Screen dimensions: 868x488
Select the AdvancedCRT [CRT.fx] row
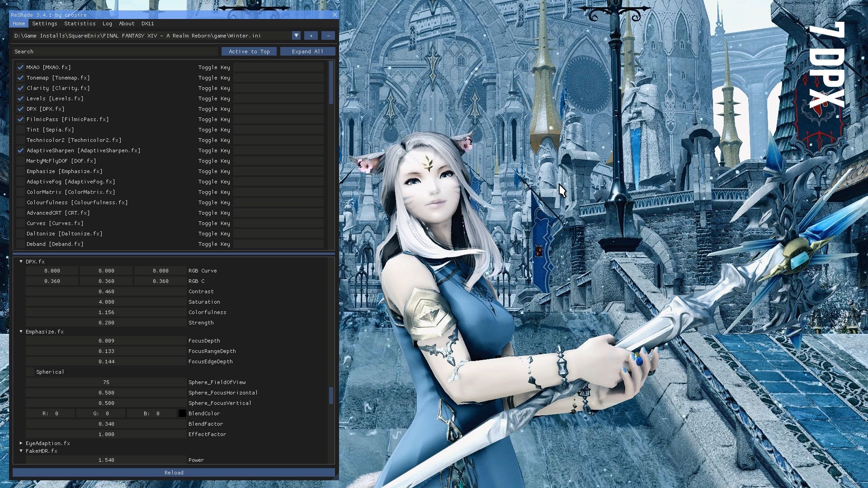pos(58,213)
